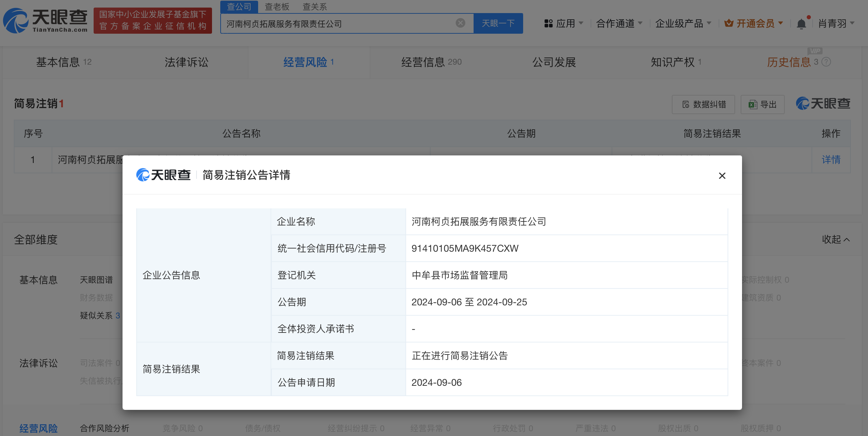The width and height of the screenshot is (868, 436).
Task: Open the 详情 link in table row
Action: pyautogui.click(x=831, y=160)
